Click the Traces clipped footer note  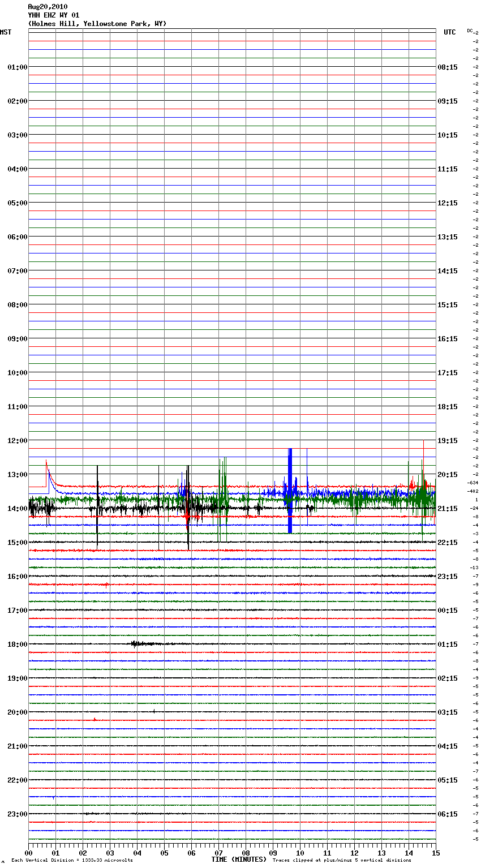point(342,860)
